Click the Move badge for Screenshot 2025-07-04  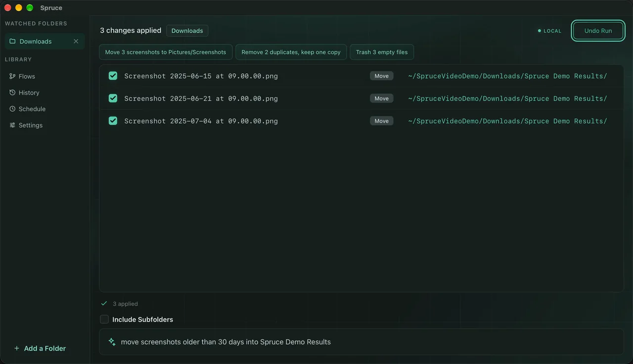coord(381,121)
